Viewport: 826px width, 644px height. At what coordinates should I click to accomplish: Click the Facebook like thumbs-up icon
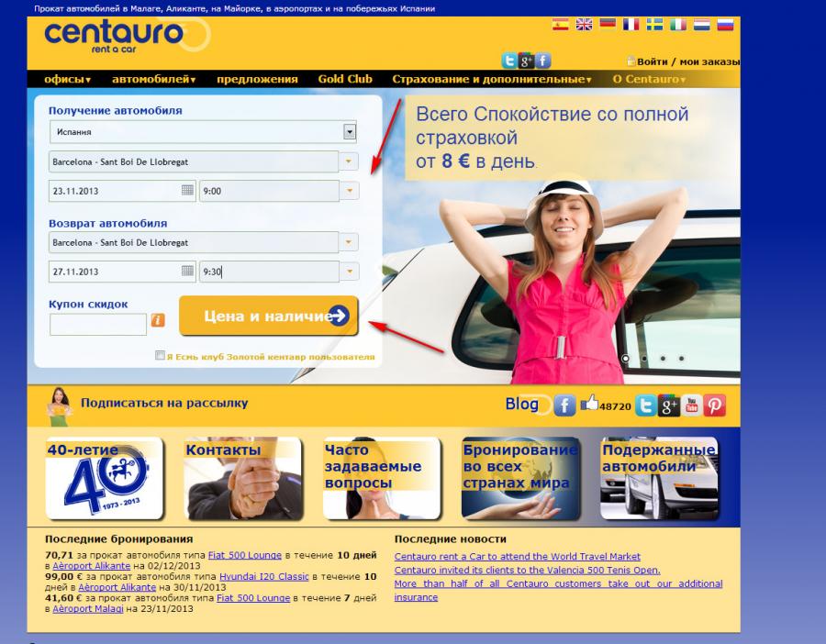point(589,404)
